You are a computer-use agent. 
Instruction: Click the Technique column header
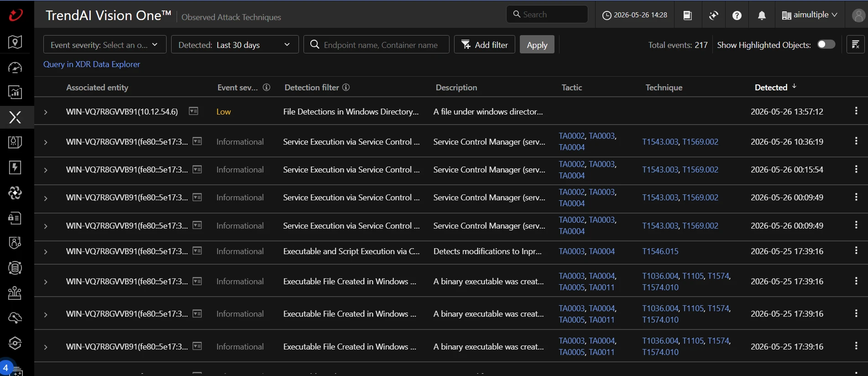tap(664, 87)
